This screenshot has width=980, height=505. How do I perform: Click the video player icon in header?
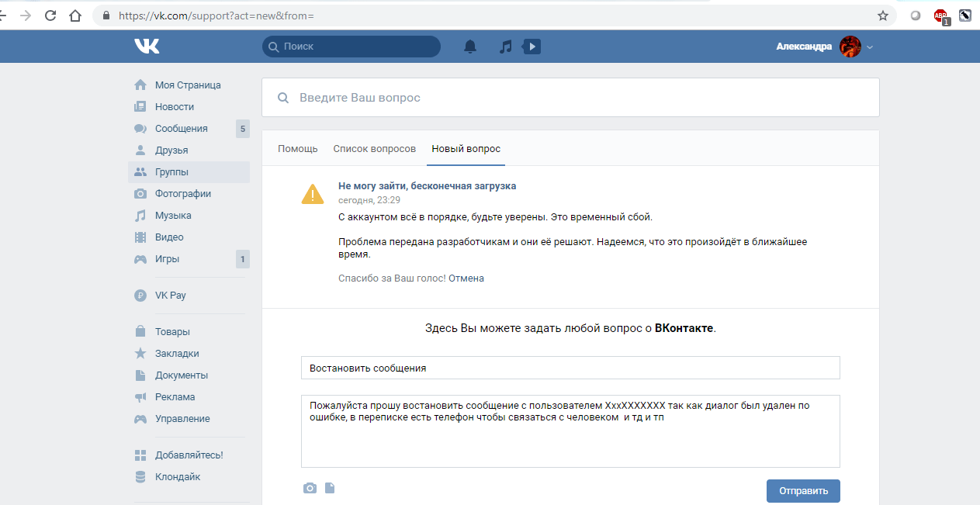point(532,47)
